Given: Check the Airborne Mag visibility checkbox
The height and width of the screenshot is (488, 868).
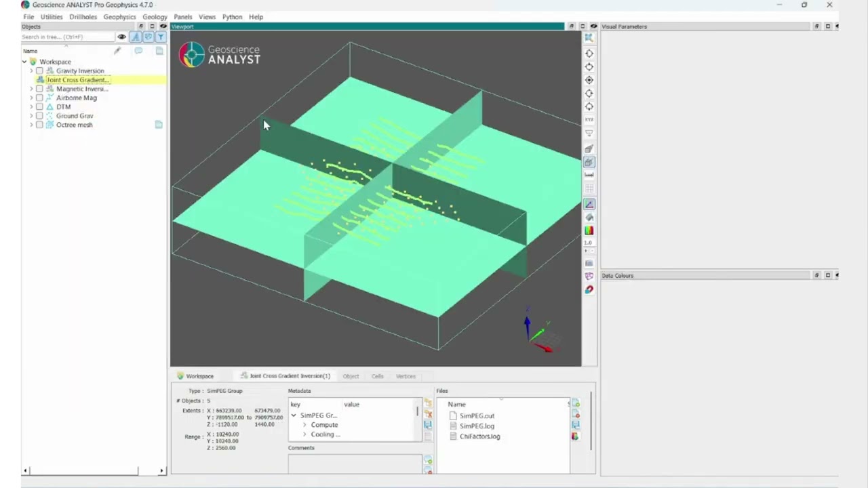Looking at the screenshot, I should pos(39,98).
